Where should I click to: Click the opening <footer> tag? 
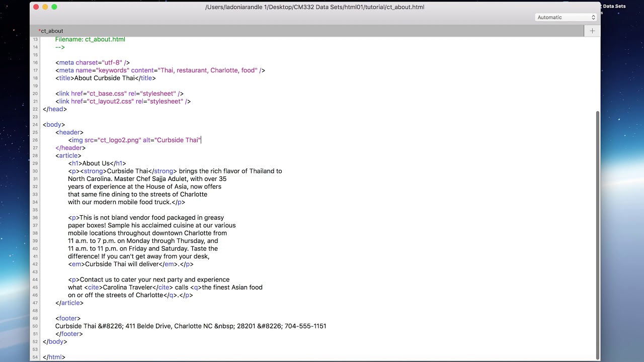pyautogui.click(x=68, y=318)
